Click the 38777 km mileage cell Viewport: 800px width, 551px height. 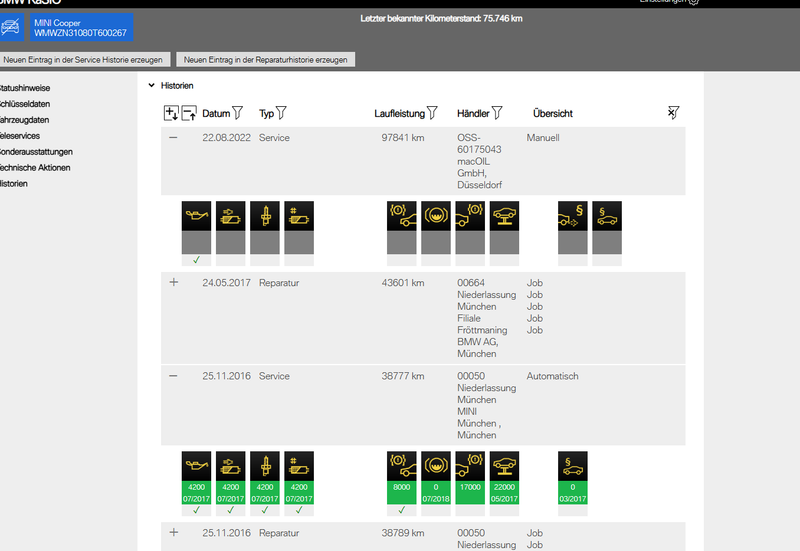pos(403,376)
